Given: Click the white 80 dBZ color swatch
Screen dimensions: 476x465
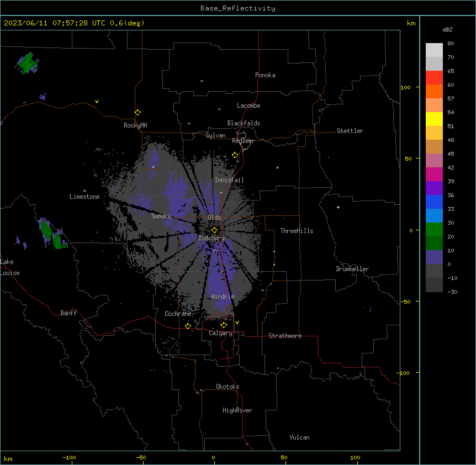Looking at the screenshot, I should click(434, 50).
